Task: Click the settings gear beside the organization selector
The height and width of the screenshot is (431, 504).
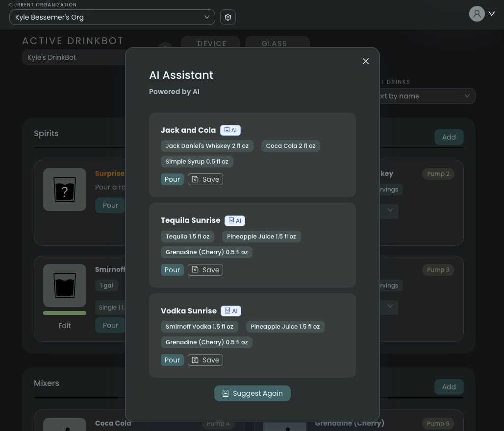Action: tap(227, 17)
